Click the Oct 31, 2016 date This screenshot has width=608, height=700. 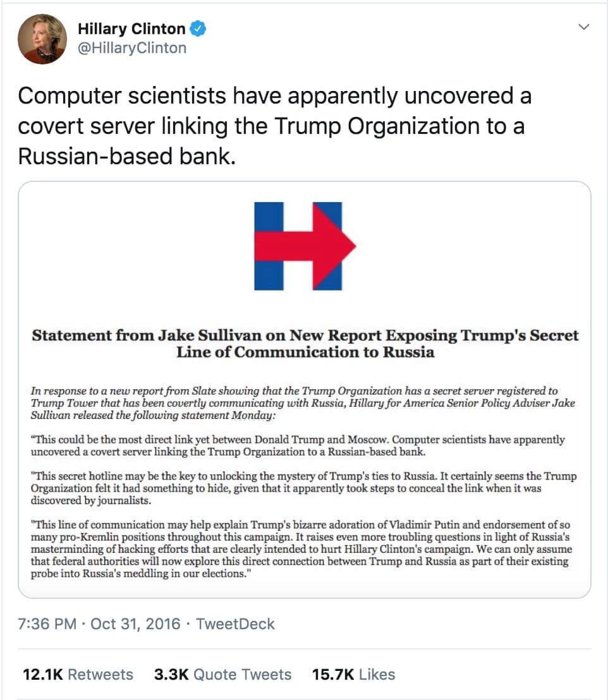(x=135, y=624)
